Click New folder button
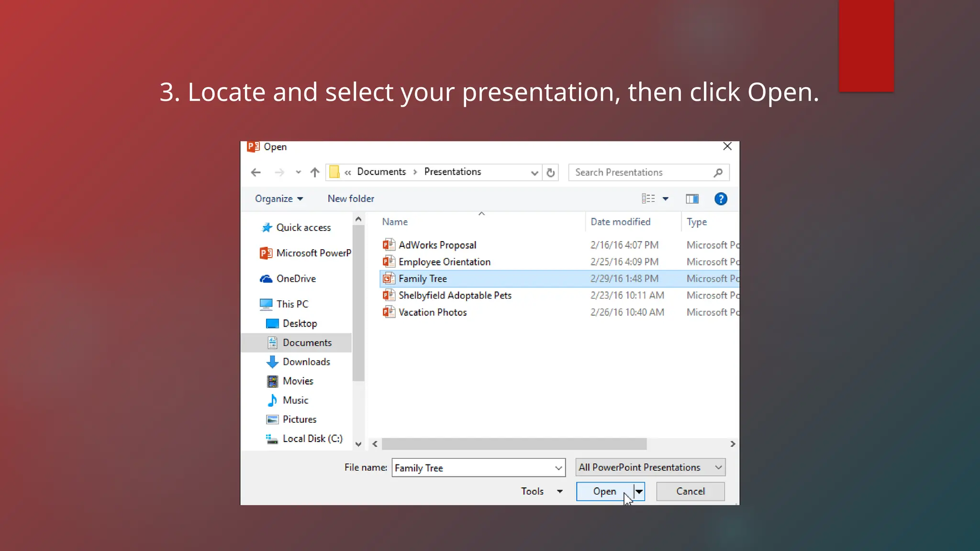The image size is (980, 551). pos(351,199)
